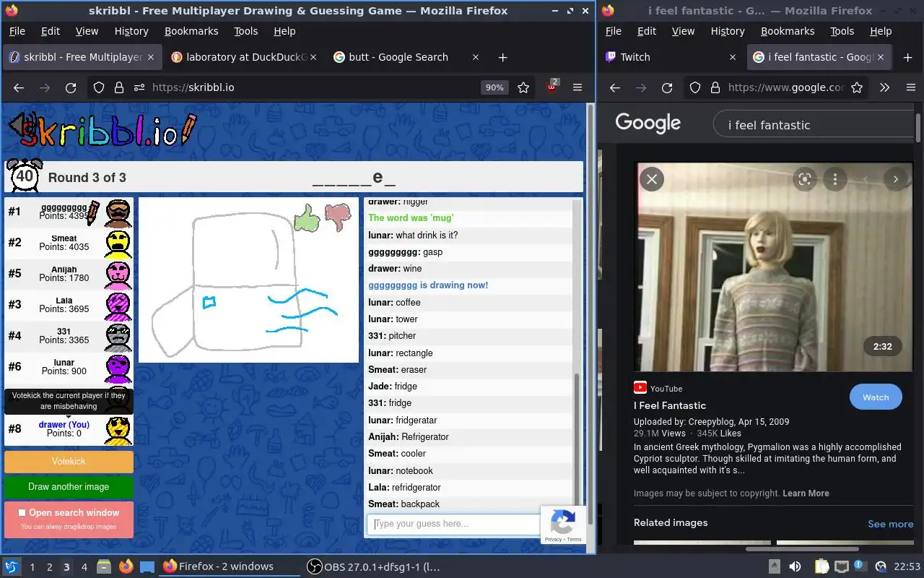Tick the Open search window checkbox
Image resolution: width=924 pixels, height=578 pixels.
[22, 512]
